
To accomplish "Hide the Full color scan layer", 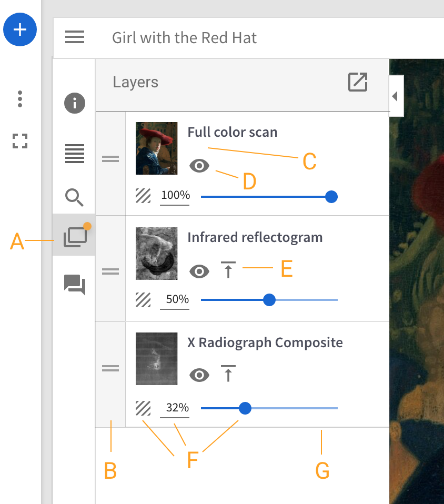I will coord(199,165).
